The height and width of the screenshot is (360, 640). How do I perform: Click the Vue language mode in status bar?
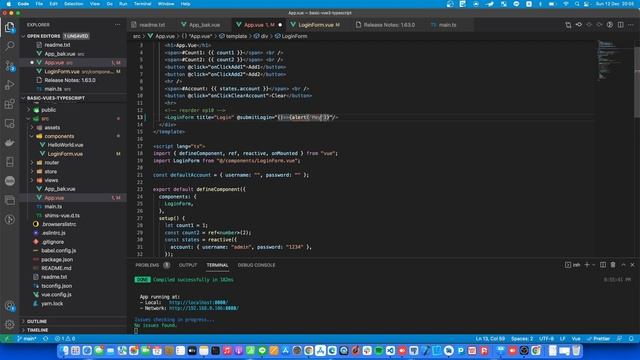point(576,339)
